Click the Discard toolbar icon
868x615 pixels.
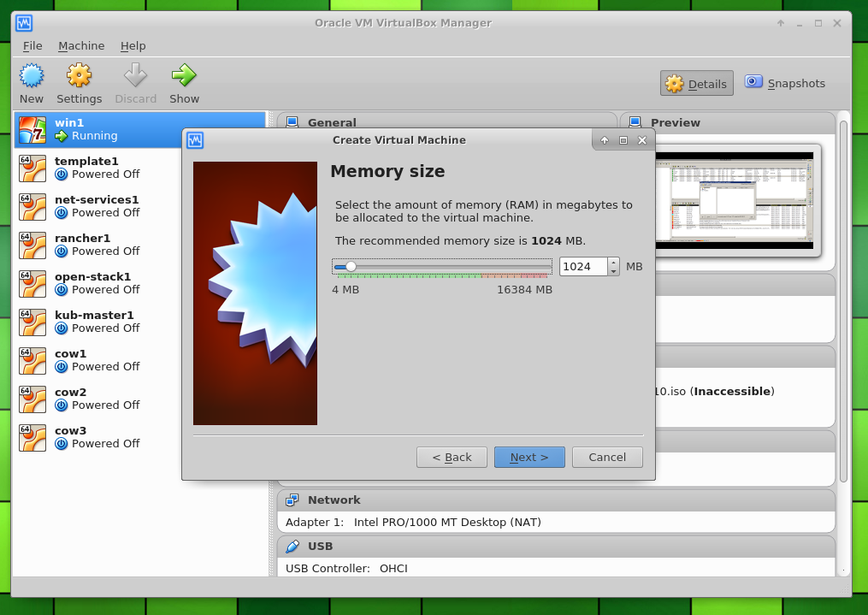click(x=136, y=75)
